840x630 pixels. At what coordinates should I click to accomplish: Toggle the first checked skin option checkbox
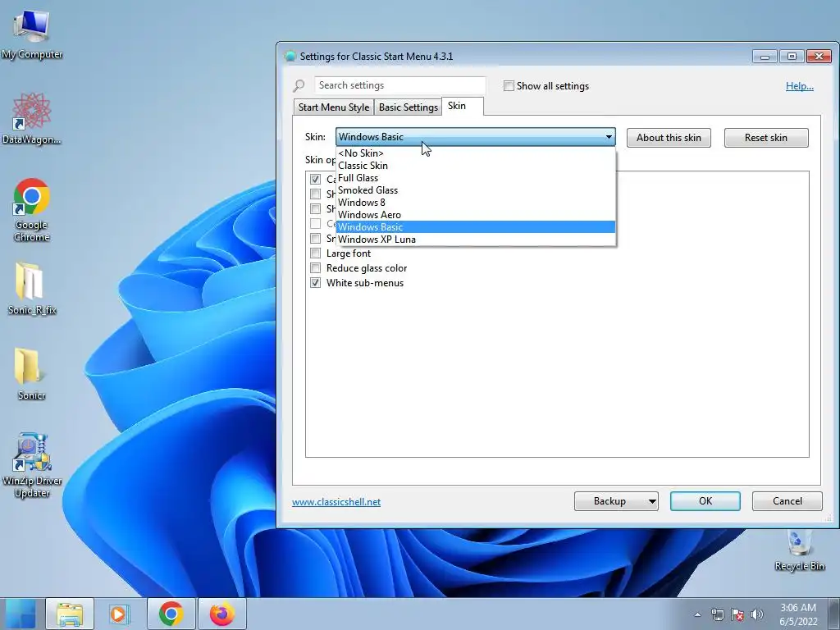pyautogui.click(x=316, y=179)
